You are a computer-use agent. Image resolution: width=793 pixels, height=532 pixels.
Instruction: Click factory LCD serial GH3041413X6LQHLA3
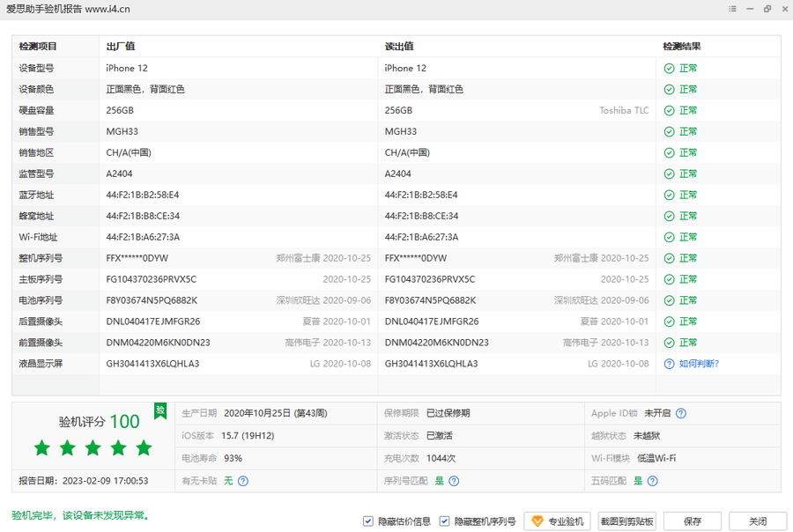[x=152, y=364]
